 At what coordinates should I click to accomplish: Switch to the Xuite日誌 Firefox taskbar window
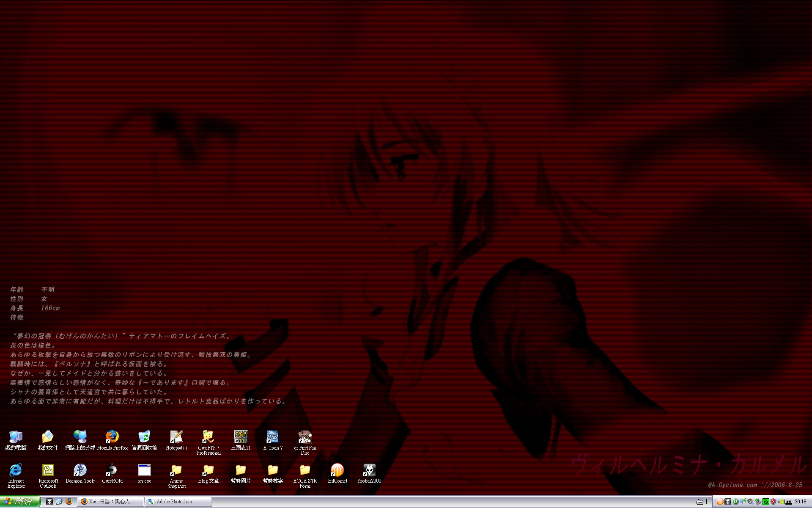pyautogui.click(x=110, y=502)
